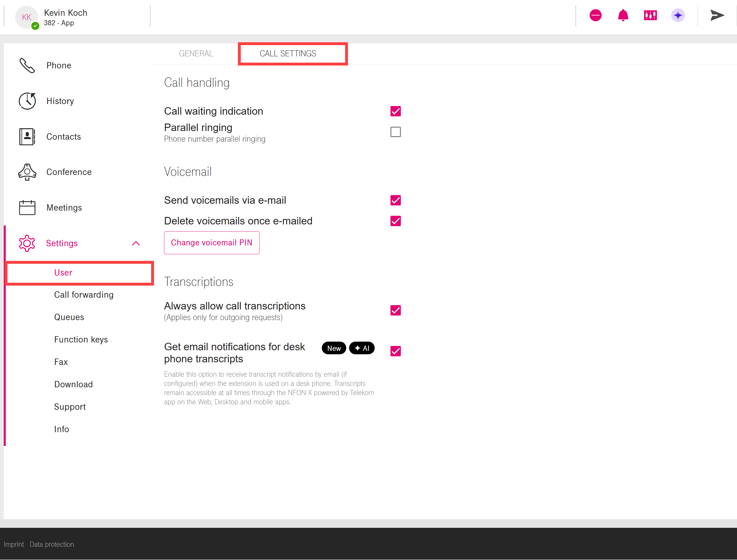Click the paper plane send icon
The height and width of the screenshot is (560, 737).
click(717, 15)
